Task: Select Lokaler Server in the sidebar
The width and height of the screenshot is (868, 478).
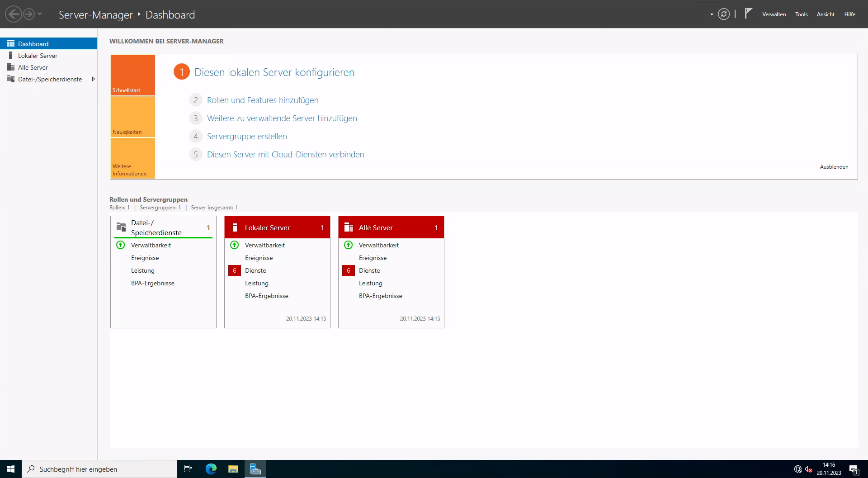Action: 38,55
